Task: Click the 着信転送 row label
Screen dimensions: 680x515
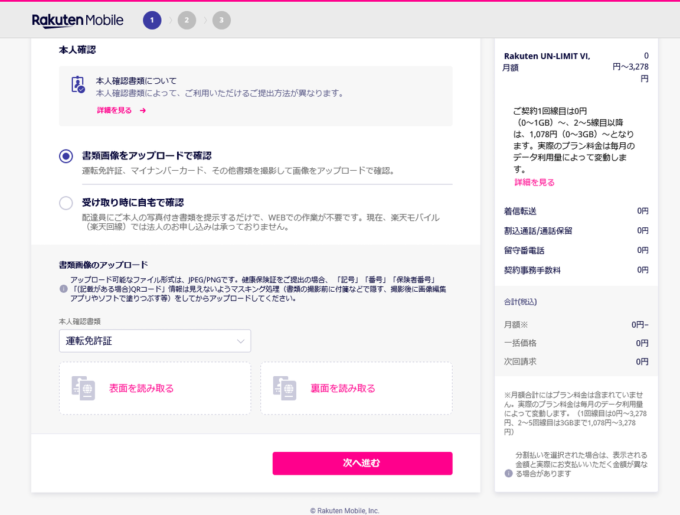Action: 520,211
